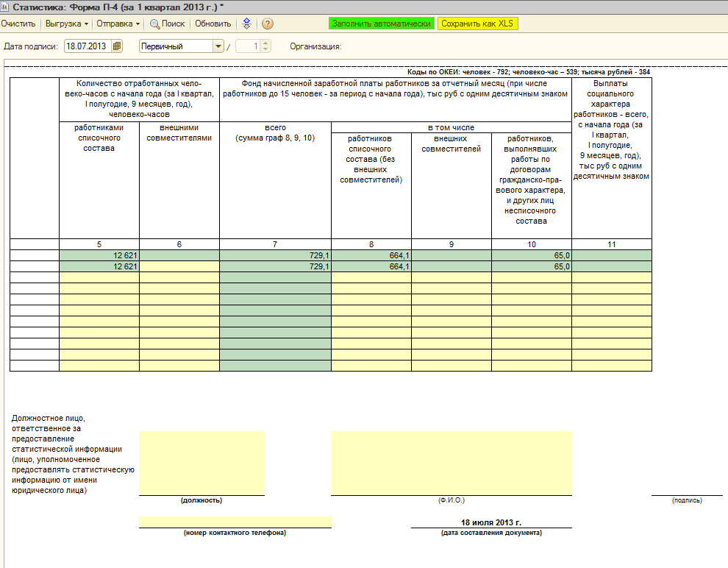The width and height of the screenshot is (728, 568).
Task: Open the Отправка dropdown menu
Action: 118,24
